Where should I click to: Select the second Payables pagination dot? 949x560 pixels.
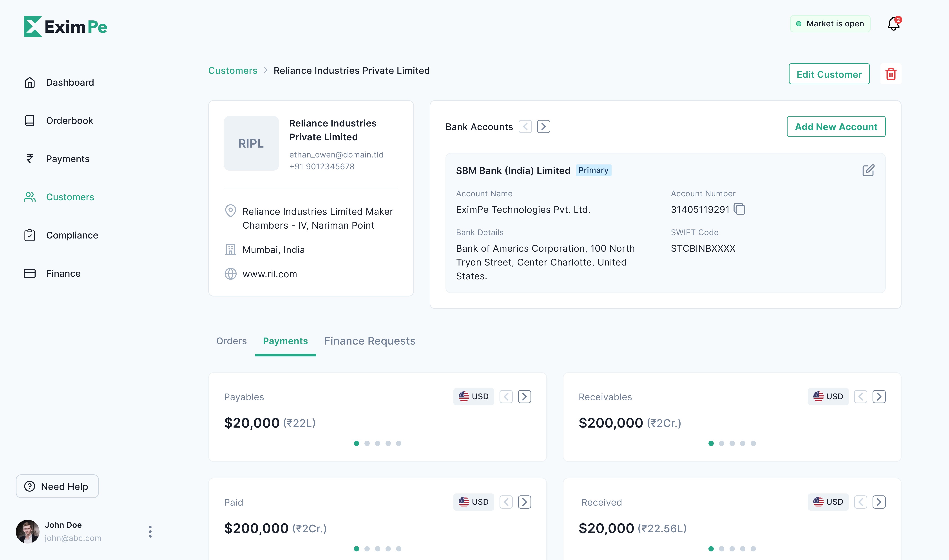tap(367, 443)
